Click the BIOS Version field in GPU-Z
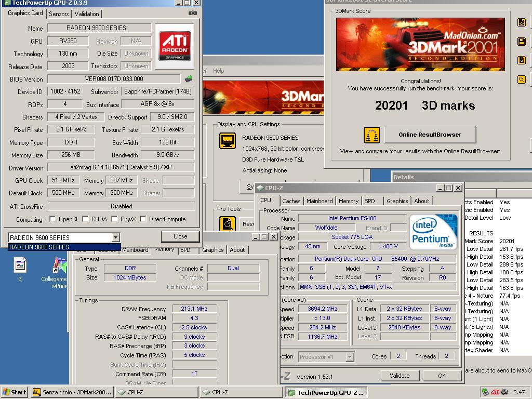The image size is (532, 399). pyautogui.click(x=114, y=79)
